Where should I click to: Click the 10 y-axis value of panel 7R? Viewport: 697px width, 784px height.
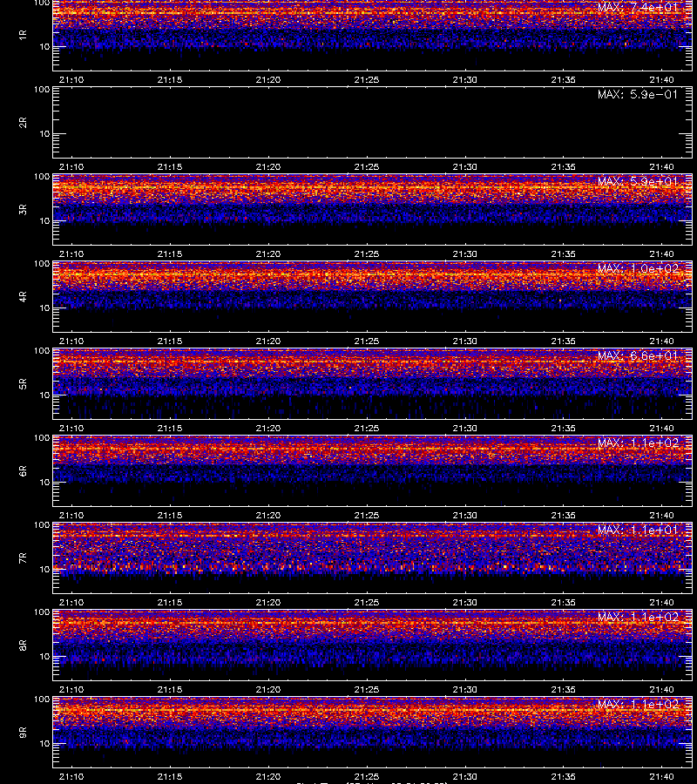tap(44, 569)
